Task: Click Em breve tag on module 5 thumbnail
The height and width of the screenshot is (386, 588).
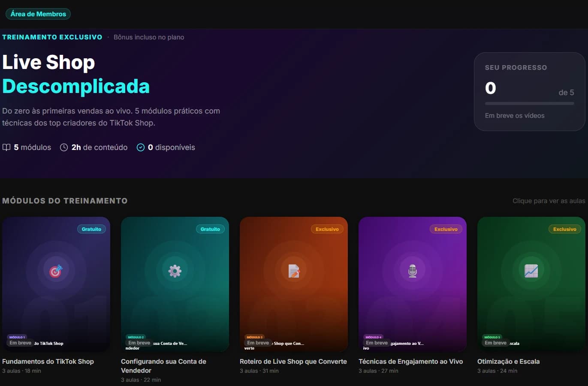Action: click(x=496, y=343)
